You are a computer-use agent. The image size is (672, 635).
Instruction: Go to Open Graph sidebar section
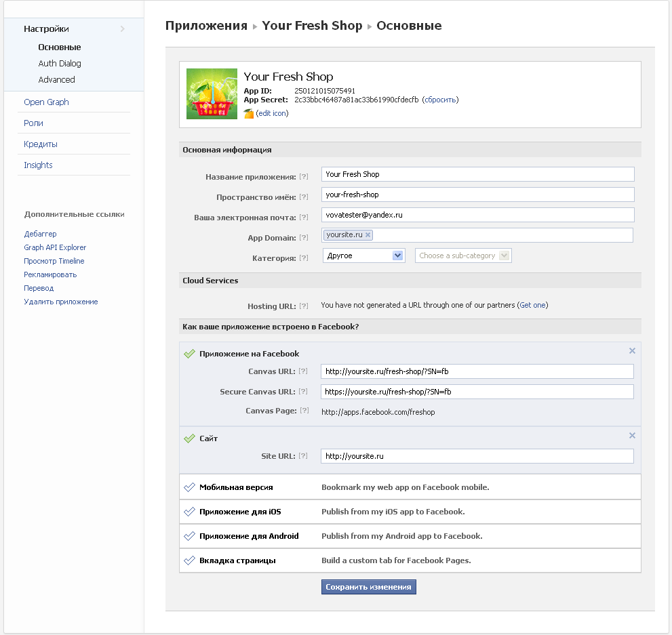[46, 102]
